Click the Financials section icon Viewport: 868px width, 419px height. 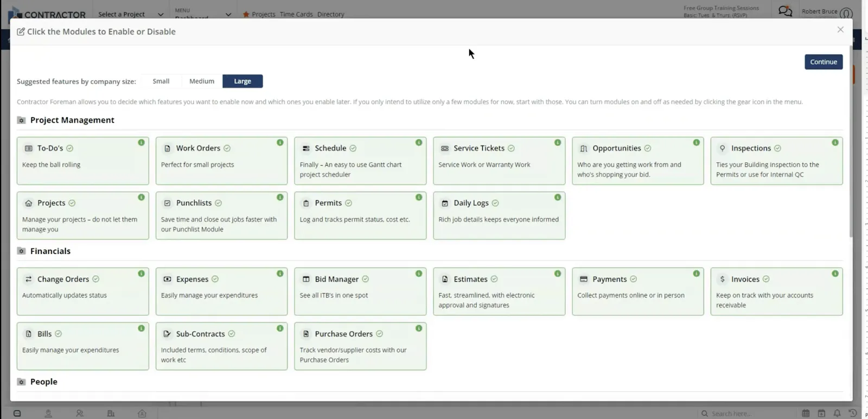coord(21,251)
